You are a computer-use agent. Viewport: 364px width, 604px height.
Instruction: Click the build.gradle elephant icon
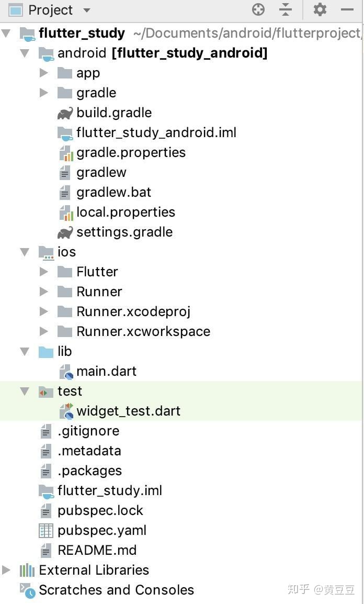click(65, 113)
